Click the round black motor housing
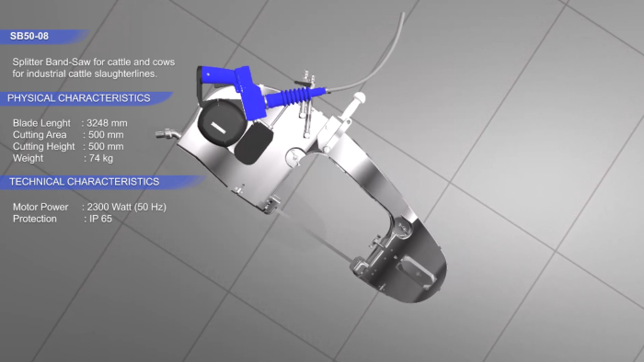644x362 pixels. [222, 123]
